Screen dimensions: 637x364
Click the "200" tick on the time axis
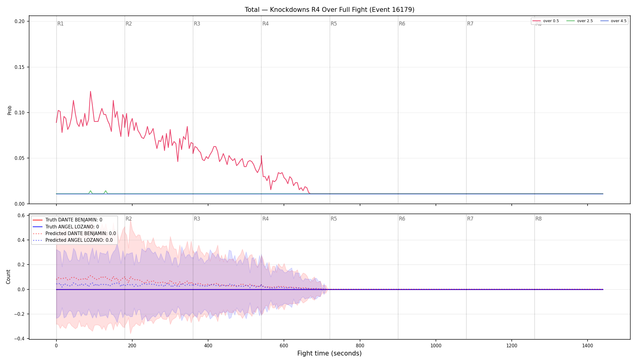[x=132, y=345]
